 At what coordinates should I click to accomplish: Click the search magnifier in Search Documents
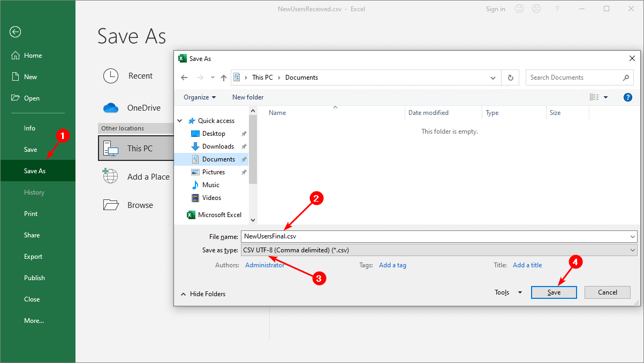point(626,78)
